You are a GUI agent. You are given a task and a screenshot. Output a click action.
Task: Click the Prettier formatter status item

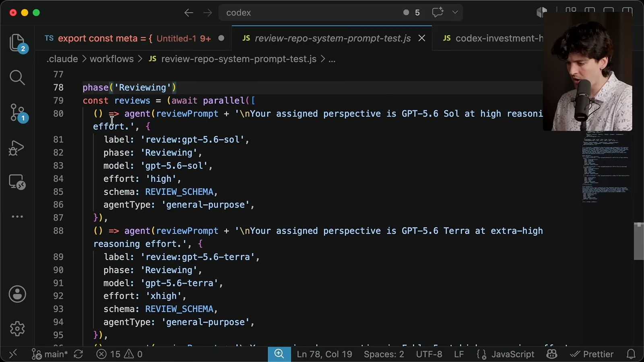pos(592,354)
